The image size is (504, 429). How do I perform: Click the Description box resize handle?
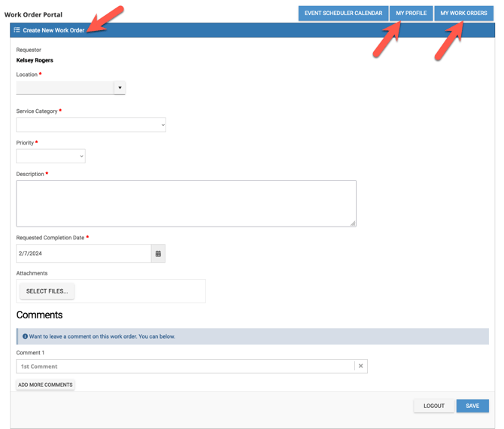pos(353,223)
